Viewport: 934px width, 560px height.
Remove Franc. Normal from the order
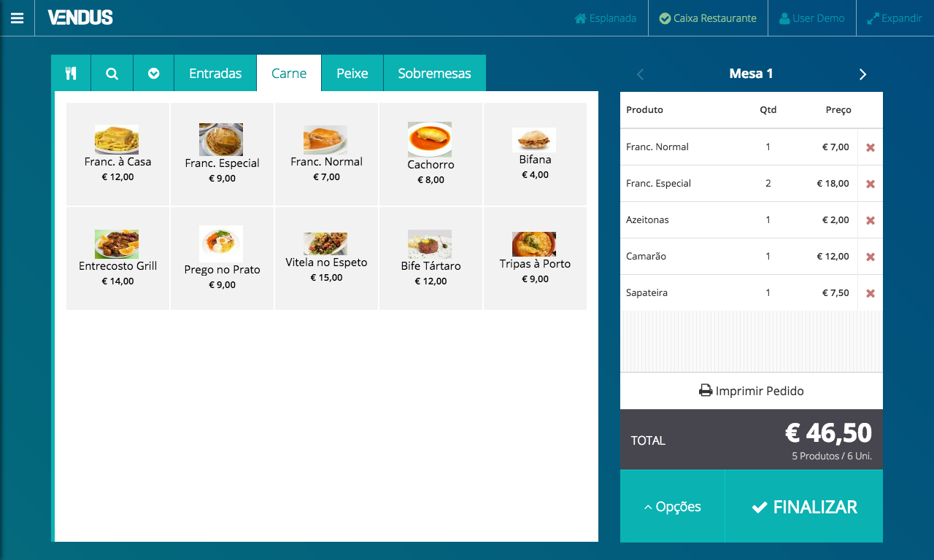[x=870, y=147]
